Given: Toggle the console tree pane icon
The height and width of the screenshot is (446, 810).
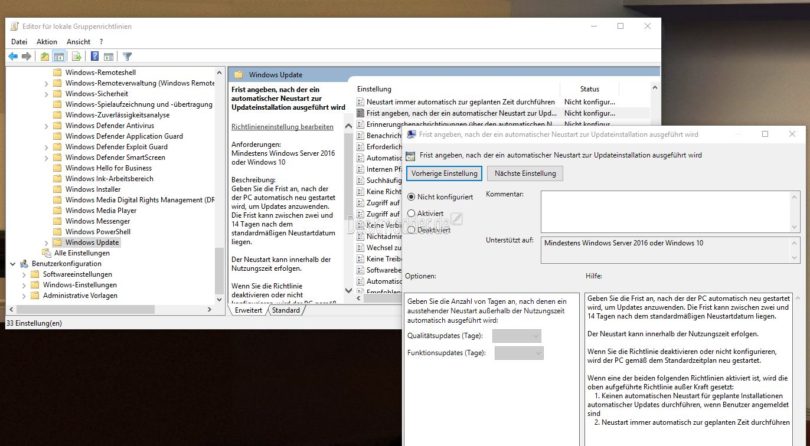Looking at the screenshot, I should coord(60,56).
